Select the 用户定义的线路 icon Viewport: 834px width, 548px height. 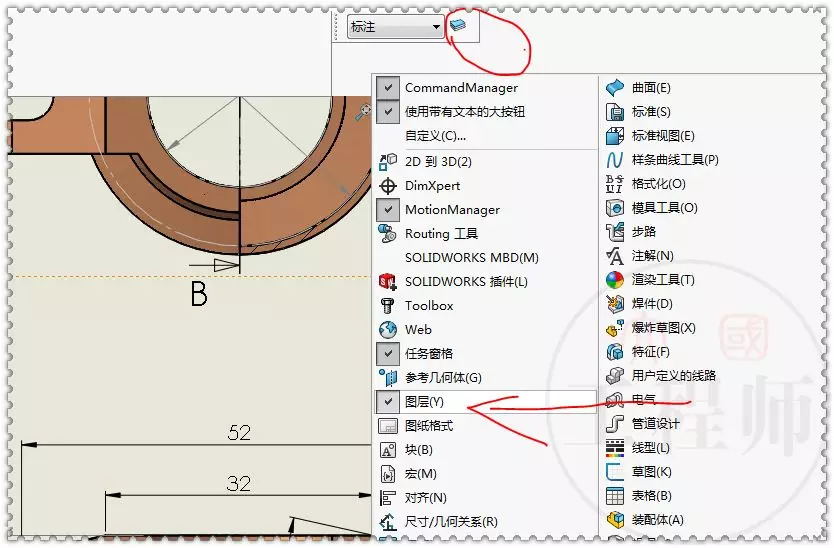coord(615,376)
